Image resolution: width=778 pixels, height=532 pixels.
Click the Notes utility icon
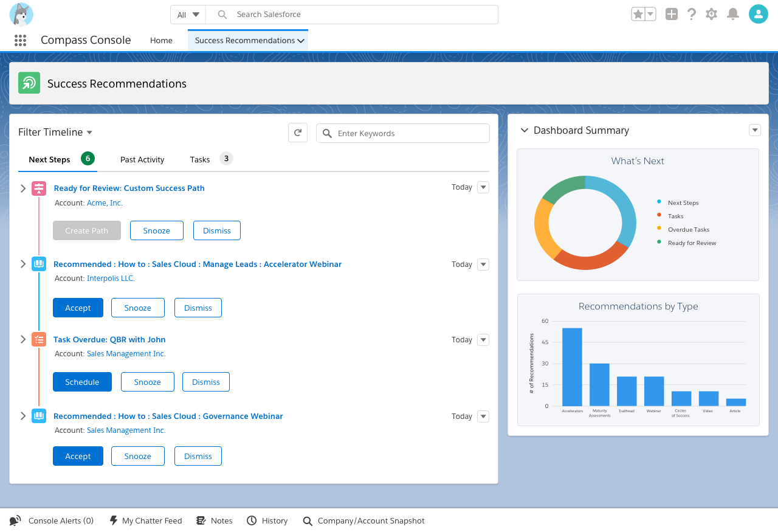click(x=201, y=520)
